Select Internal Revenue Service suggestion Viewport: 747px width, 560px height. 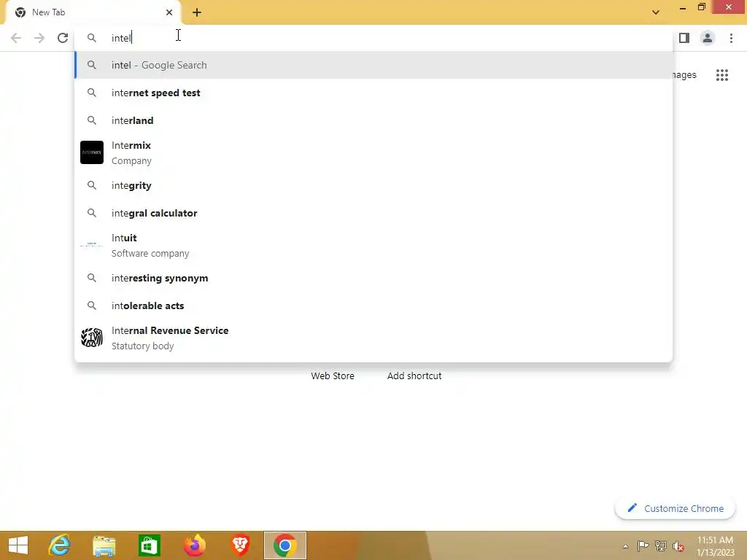click(373, 338)
